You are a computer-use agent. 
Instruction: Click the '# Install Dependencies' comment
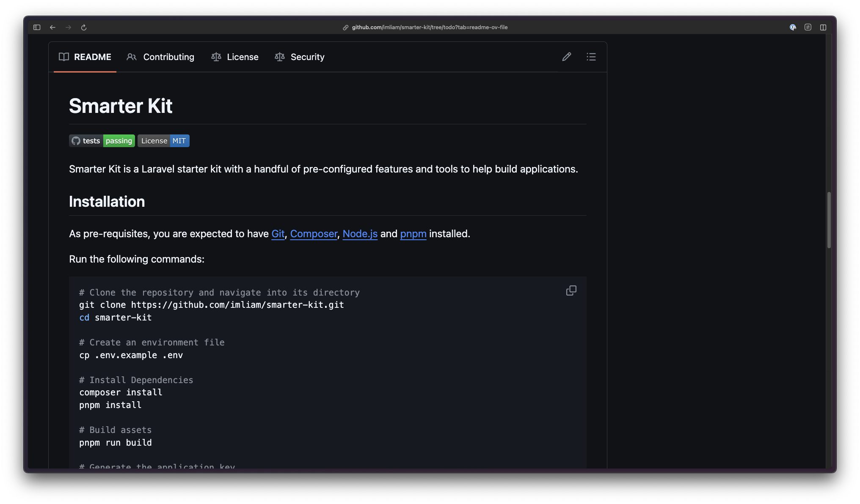point(136,380)
